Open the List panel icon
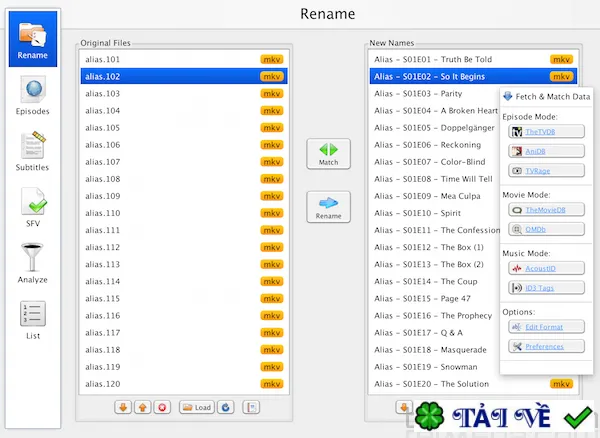Image resolution: width=600 pixels, height=438 pixels. point(33,319)
